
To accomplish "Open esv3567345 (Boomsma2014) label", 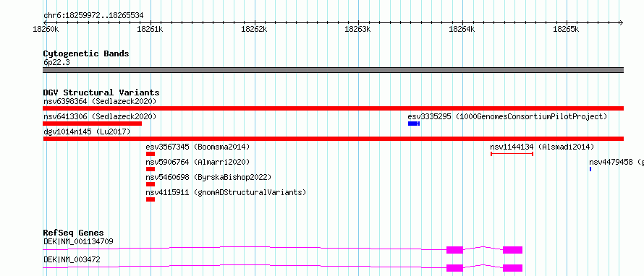I will 198,147.
